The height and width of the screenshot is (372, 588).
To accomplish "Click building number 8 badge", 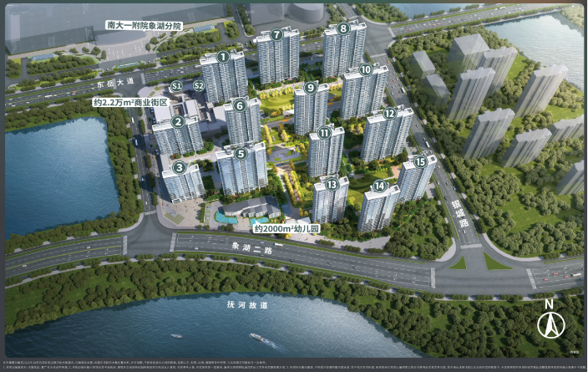I will tap(343, 28).
